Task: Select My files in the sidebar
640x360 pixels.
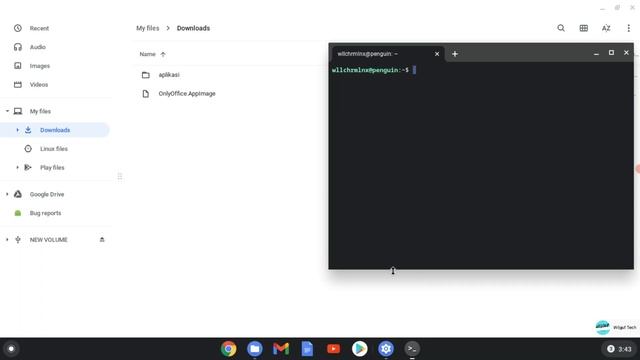Action: pyautogui.click(x=40, y=111)
